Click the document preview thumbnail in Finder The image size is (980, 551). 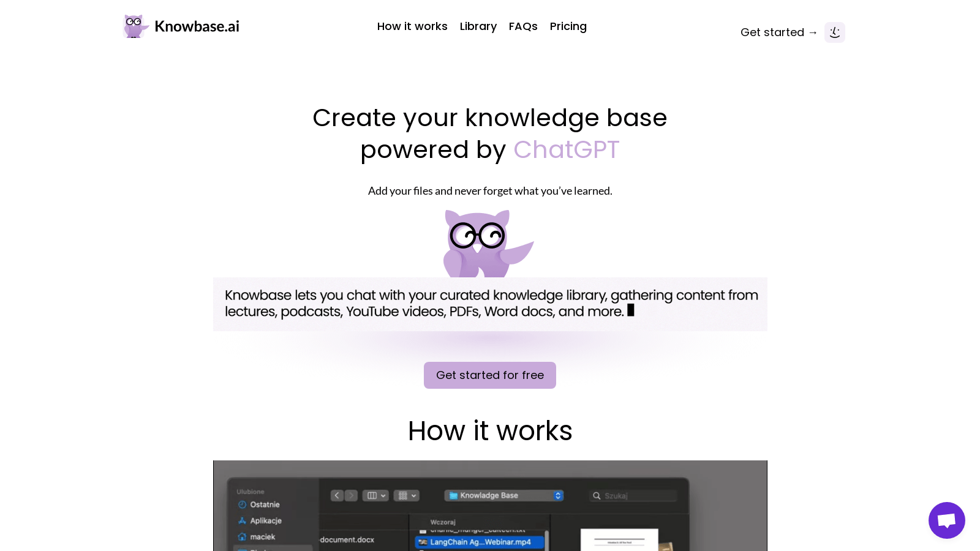click(619, 540)
